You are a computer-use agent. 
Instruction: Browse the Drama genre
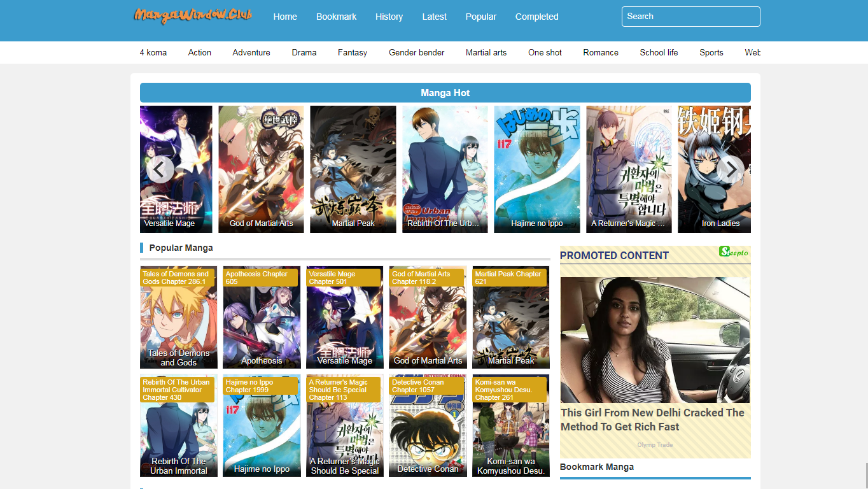coord(304,52)
